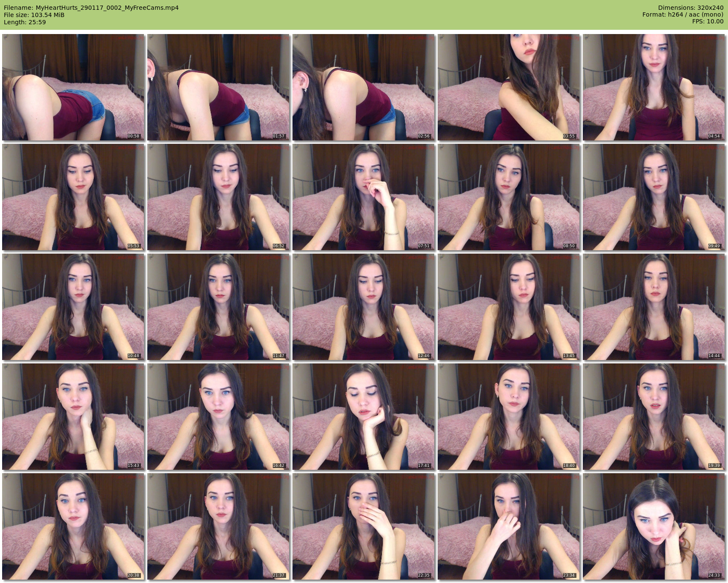
Task: Click the 19:39 thumbnail
Action: (x=654, y=417)
